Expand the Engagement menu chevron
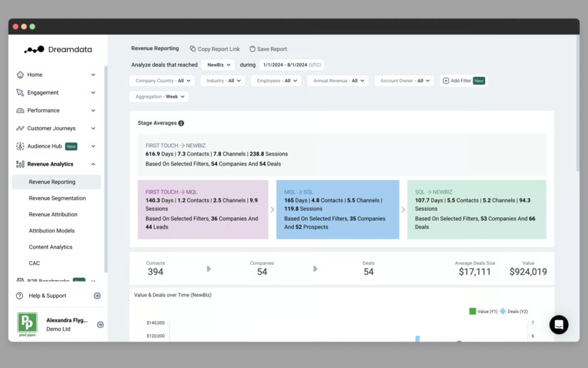This screenshot has width=588, height=368. [x=93, y=93]
